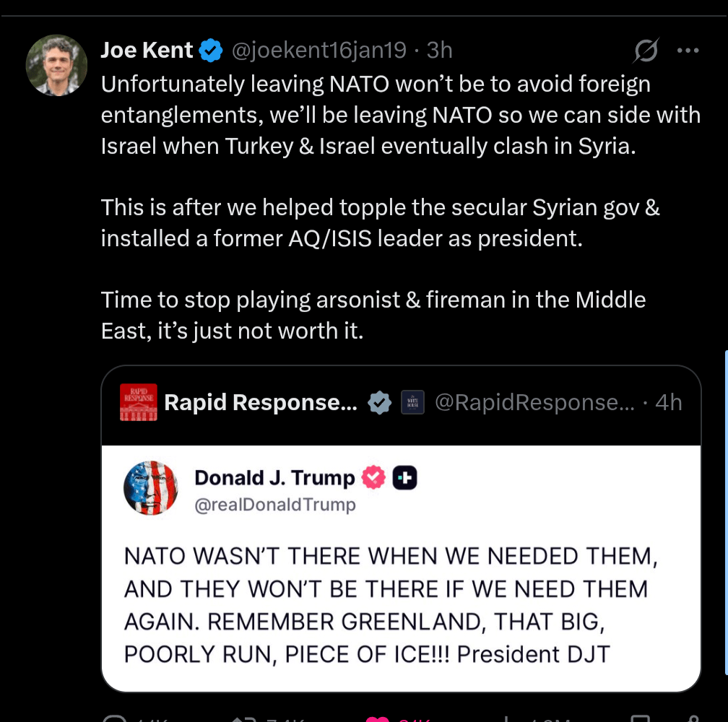Click the Donald J. Trump name in the screenshot

[x=274, y=478]
